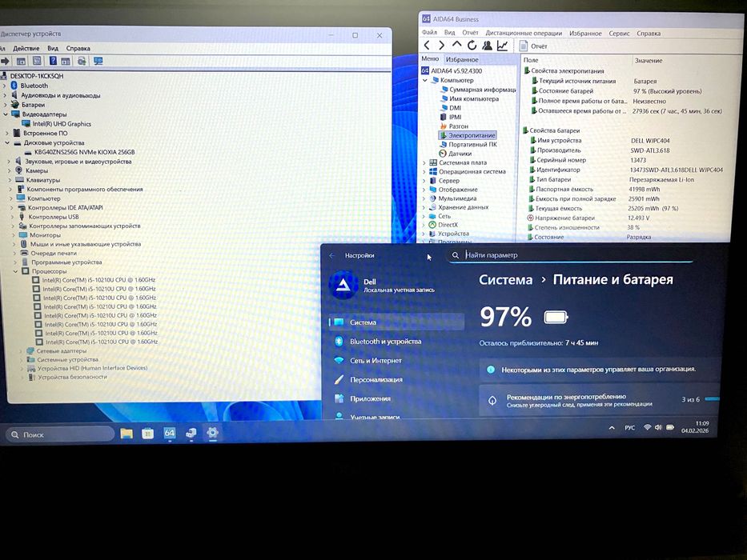Collapse Процессоры node in Device Manager
The width and height of the screenshot is (747, 560).
pos(15,271)
